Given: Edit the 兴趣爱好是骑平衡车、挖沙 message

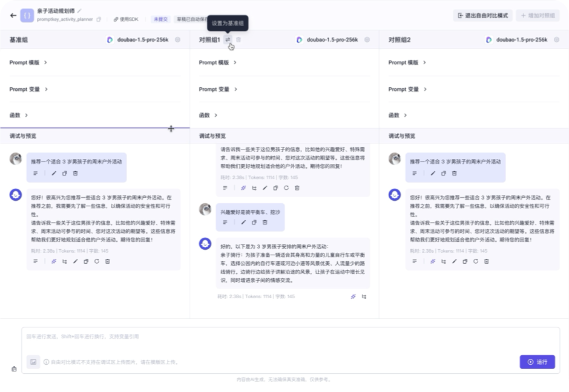Looking at the screenshot, I should 243,222.
